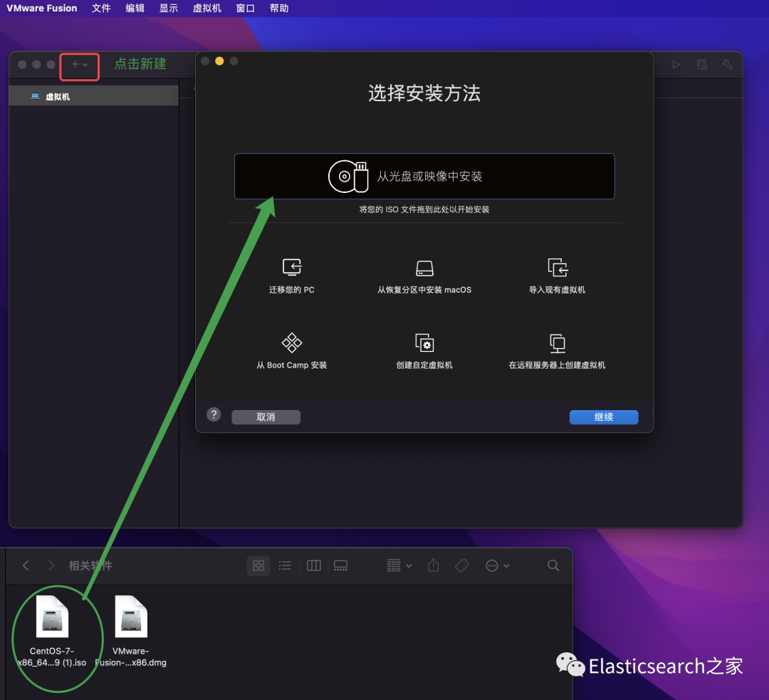Open the 文件 menu
769x700 pixels.
[101, 9]
